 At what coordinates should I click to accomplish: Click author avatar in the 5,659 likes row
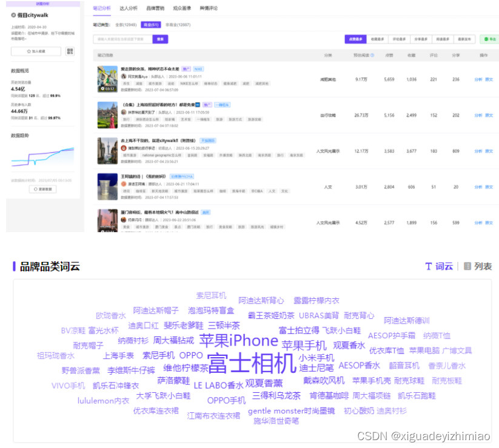click(124, 76)
